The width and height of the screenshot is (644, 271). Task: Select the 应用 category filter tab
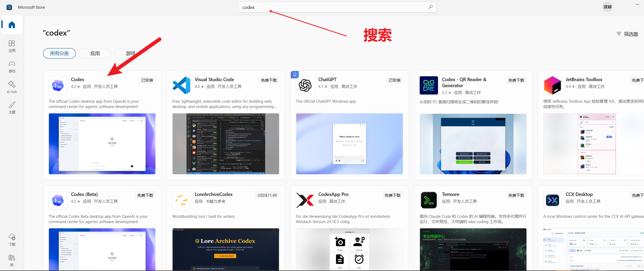[95, 53]
